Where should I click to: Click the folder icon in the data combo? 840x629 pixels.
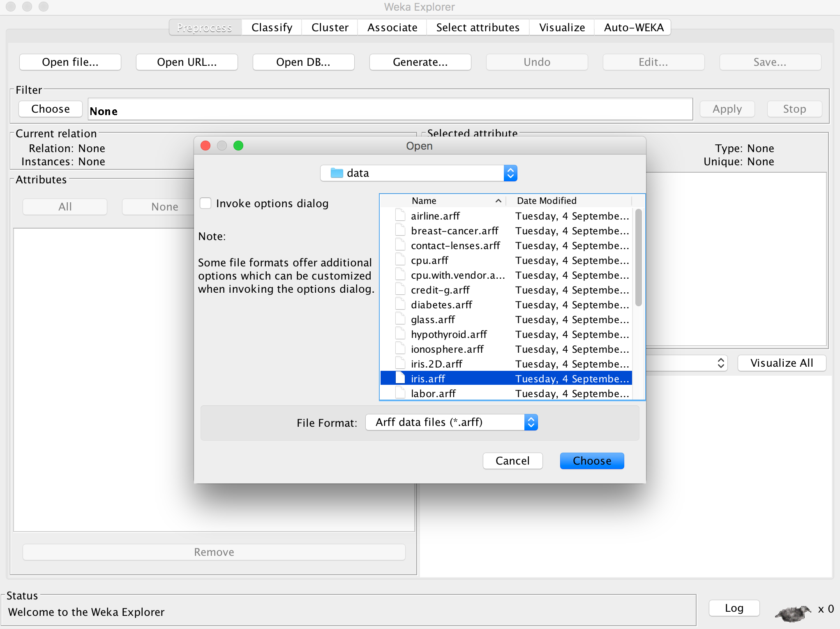pos(337,173)
